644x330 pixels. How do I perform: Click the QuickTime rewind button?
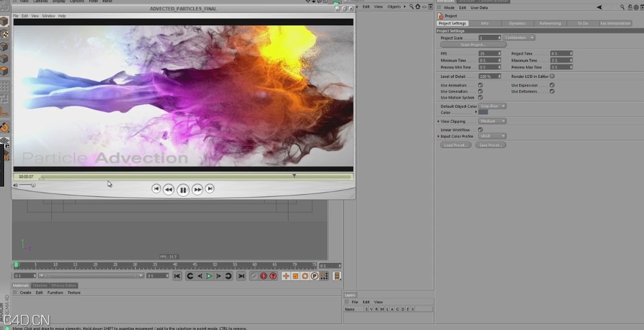[x=169, y=189]
